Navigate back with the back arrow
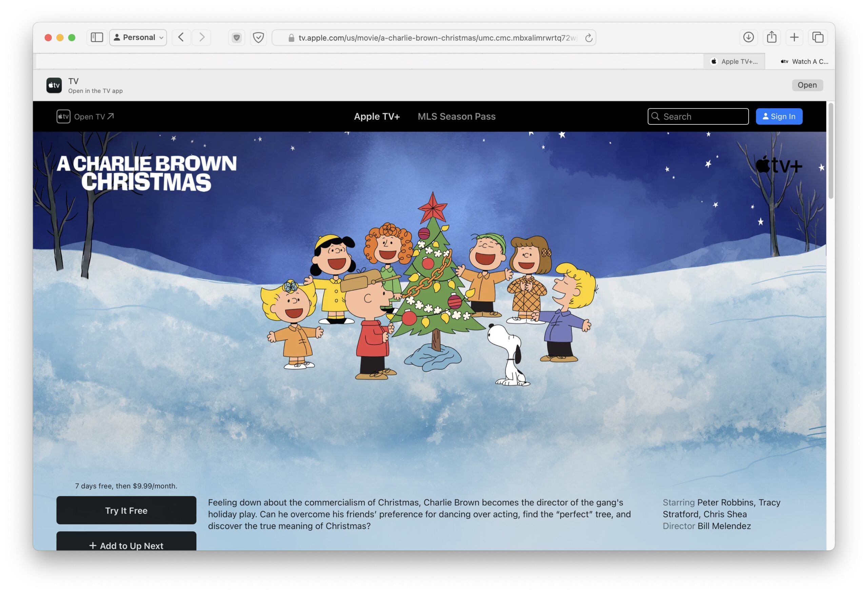 181,37
